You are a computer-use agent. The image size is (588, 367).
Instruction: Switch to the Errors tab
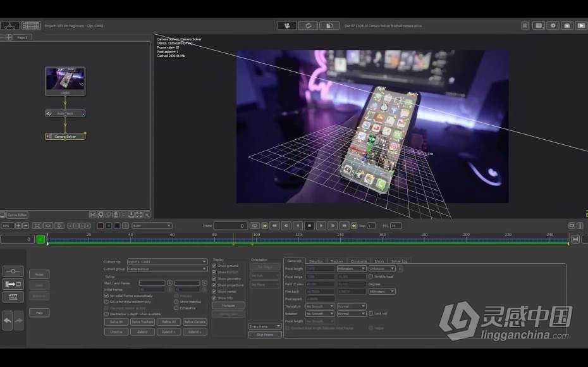click(379, 261)
